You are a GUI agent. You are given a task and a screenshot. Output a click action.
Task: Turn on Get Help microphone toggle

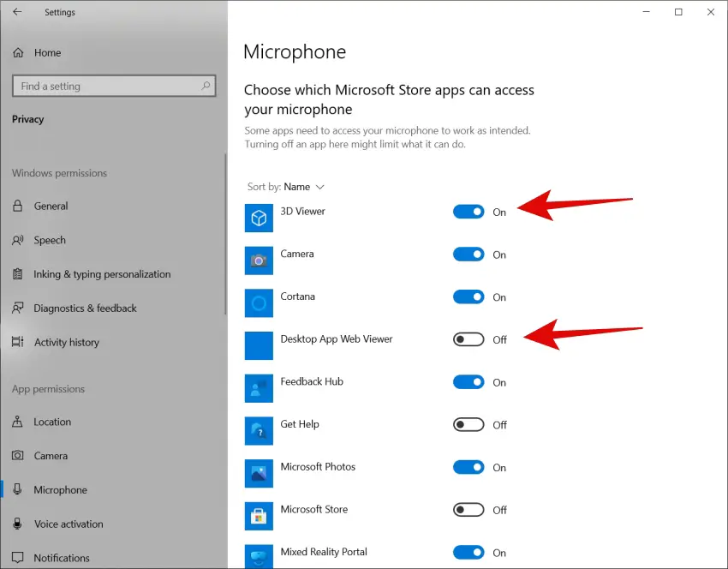click(x=468, y=424)
